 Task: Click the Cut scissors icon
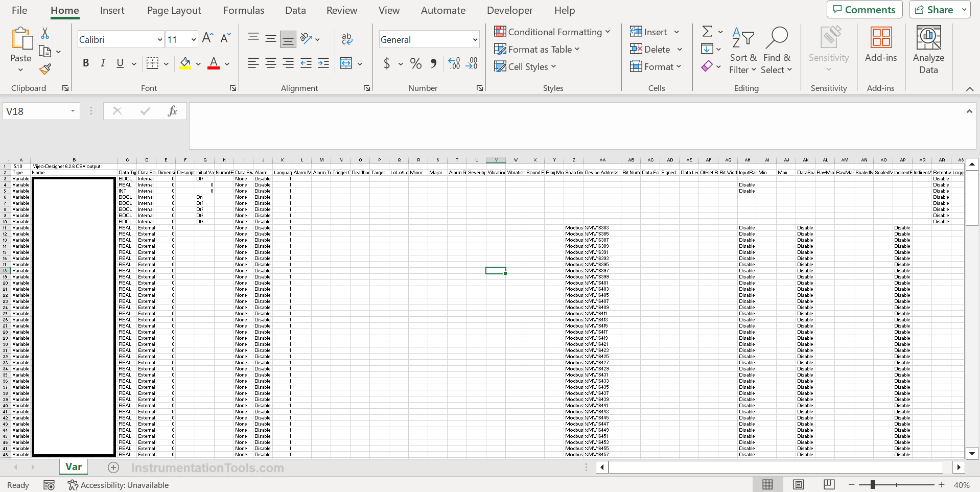click(45, 33)
